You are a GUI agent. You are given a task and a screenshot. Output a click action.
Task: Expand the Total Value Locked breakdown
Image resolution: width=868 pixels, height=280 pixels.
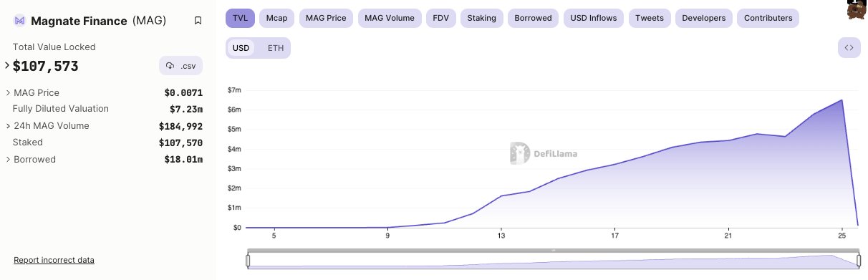click(7, 65)
